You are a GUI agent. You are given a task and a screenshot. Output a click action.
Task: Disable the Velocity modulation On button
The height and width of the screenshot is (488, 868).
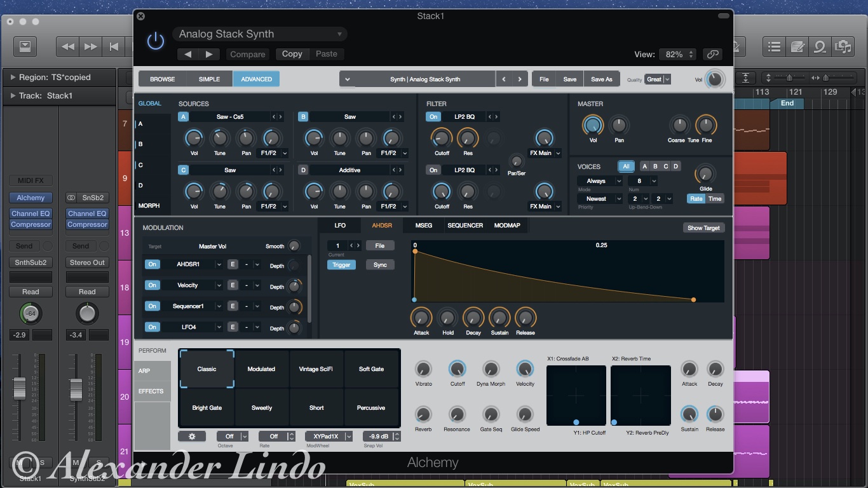tap(152, 285)
